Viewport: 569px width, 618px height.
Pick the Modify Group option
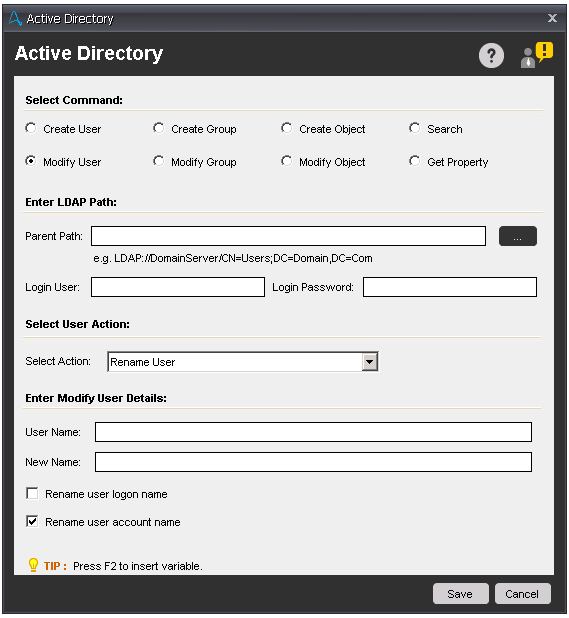click(x=158, y=161)
